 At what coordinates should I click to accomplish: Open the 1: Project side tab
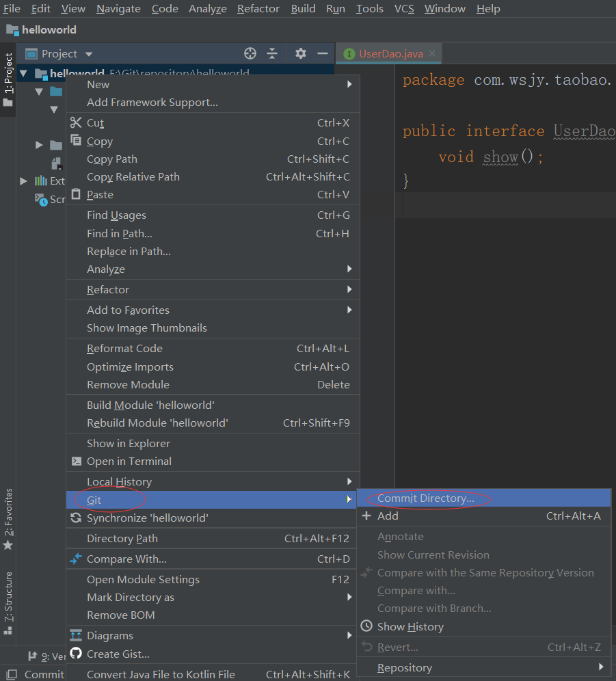click(x=8, y=79)
